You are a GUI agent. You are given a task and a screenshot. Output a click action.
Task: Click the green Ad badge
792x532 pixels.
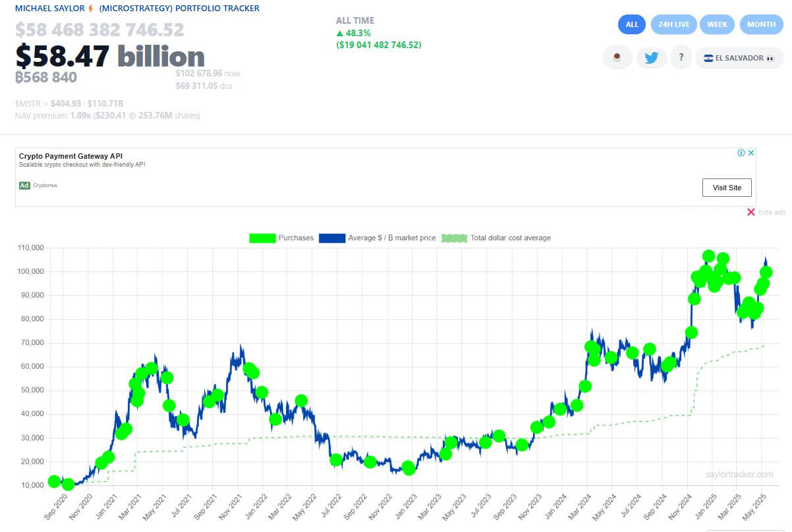pyautogui.click(x=24, y=186)
